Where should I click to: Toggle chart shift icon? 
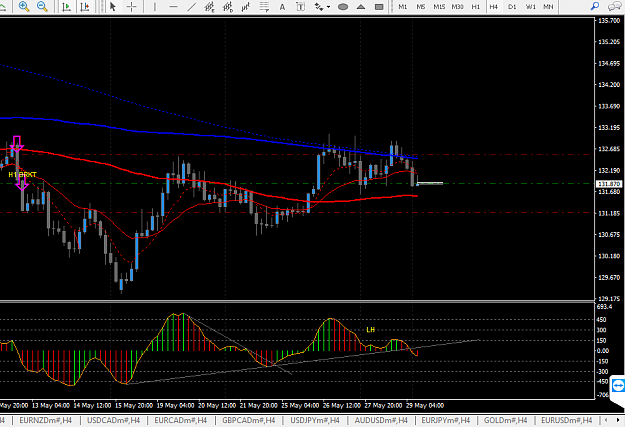[x=85, y=6]
